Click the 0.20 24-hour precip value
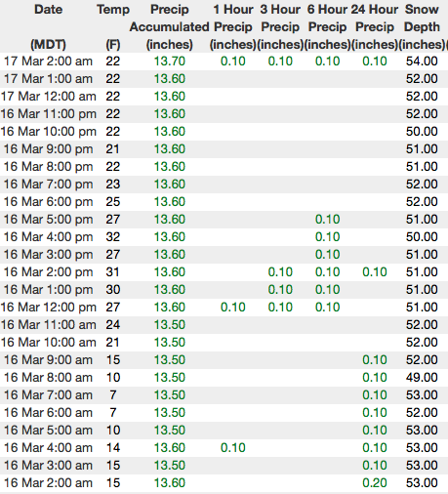Viewport: 448px width, 494px height. coord(375,483)
